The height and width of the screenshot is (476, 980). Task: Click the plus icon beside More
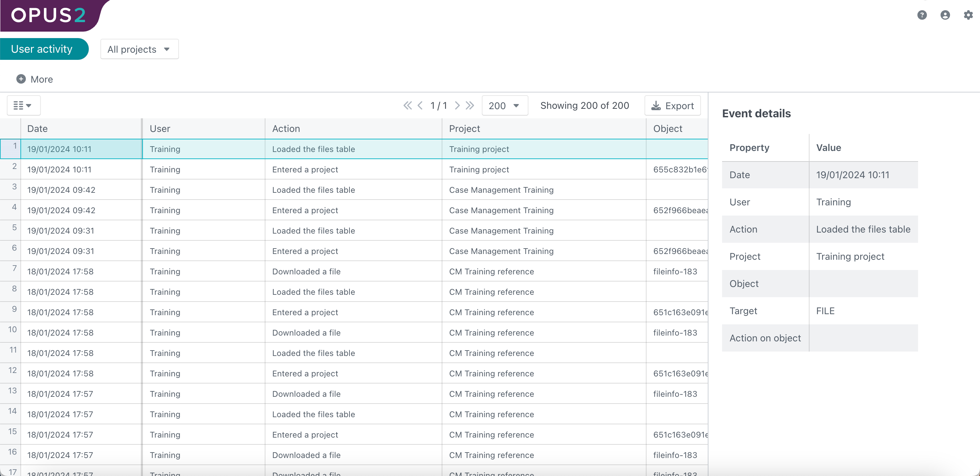(x=21, y=79)
